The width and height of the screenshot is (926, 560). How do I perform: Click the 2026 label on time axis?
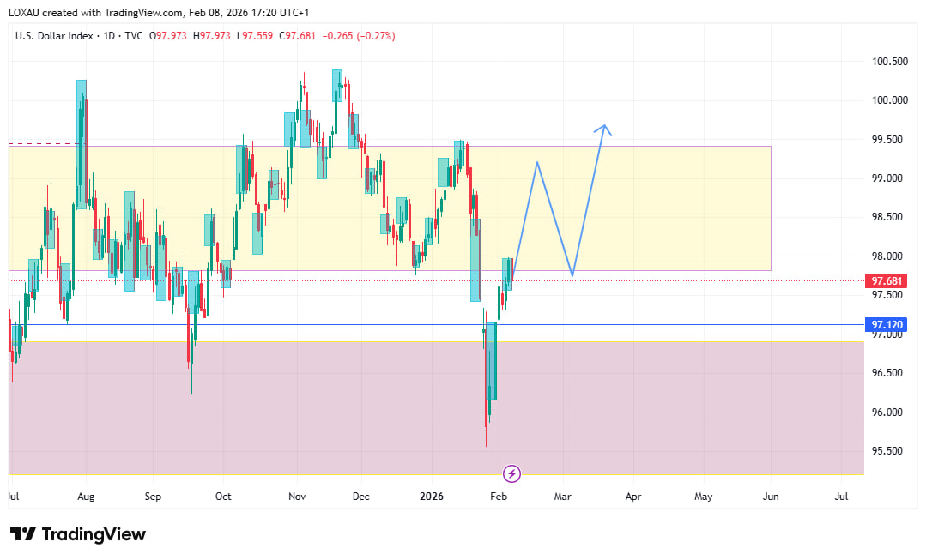coord(431,497)
